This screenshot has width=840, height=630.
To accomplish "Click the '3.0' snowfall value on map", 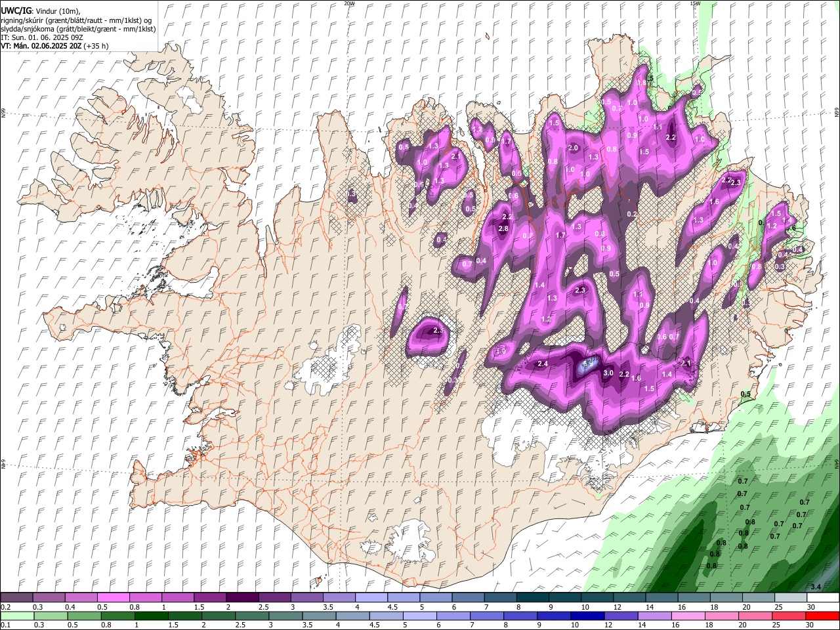I will pyautogui.click(x=608, y=373).
